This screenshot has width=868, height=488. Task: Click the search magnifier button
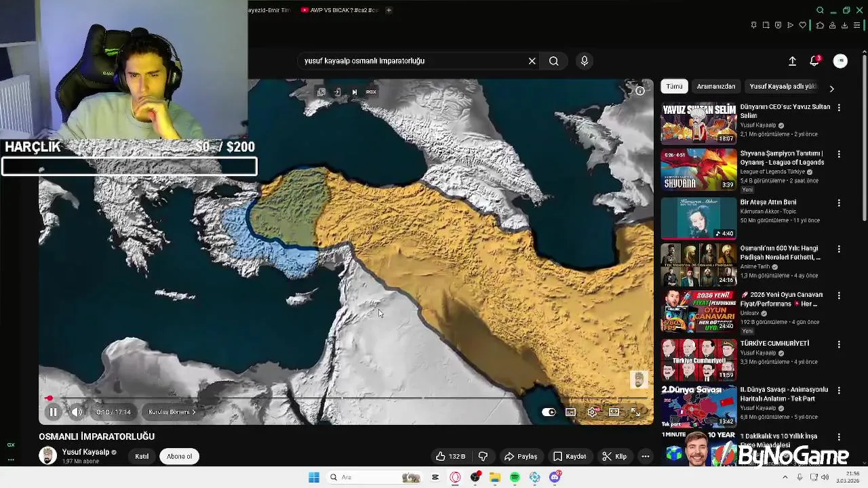click(x=554, y=61)
